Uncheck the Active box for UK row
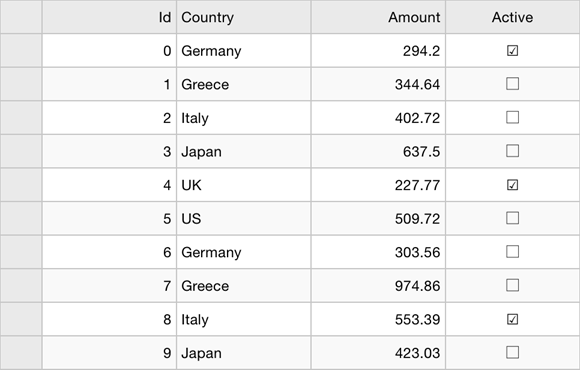Screen dimensions: 580x370 (512, 185)
